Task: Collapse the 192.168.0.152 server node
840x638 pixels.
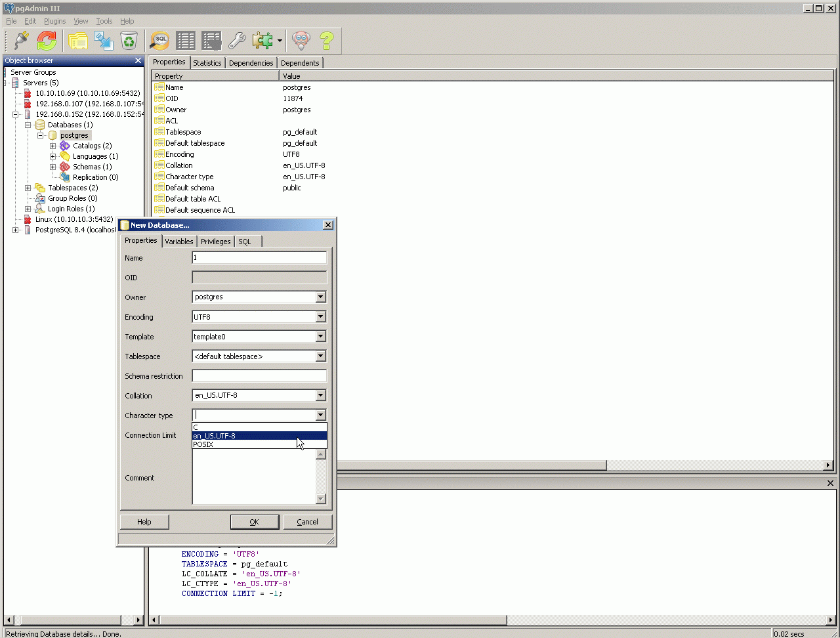Action: click(16, 114)
